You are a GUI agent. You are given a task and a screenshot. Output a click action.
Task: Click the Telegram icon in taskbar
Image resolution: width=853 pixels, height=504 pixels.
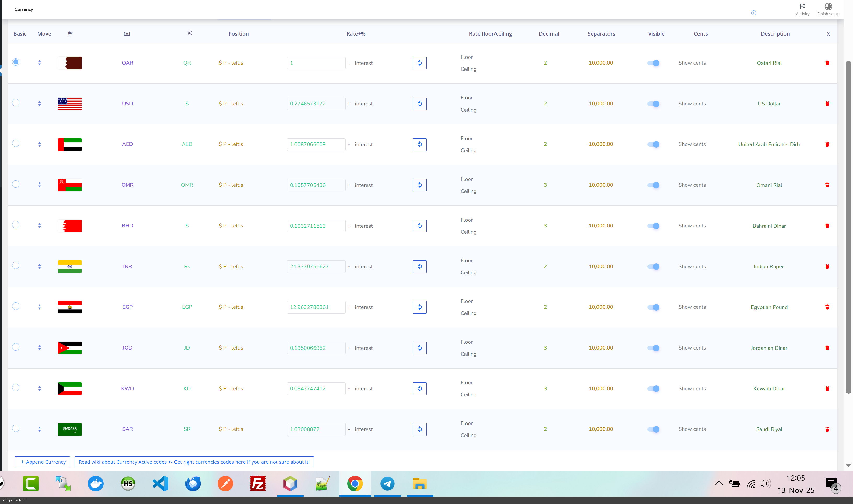(387, 484)
